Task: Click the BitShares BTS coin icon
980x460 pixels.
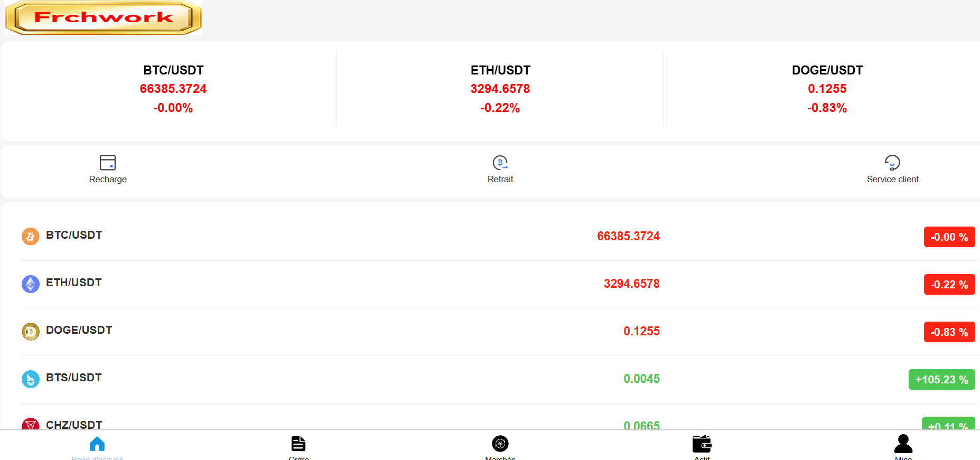Action: (x=31, y=379)
